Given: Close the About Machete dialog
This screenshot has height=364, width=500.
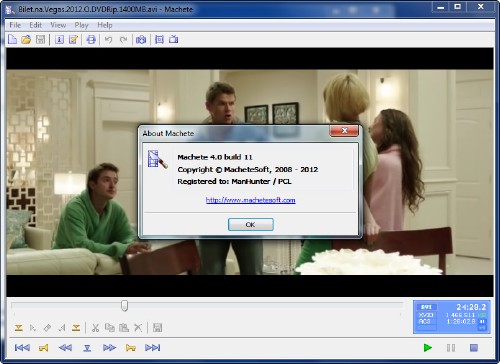Looking at the screenshot, I should pyautogui.click(x=344, y=131).
